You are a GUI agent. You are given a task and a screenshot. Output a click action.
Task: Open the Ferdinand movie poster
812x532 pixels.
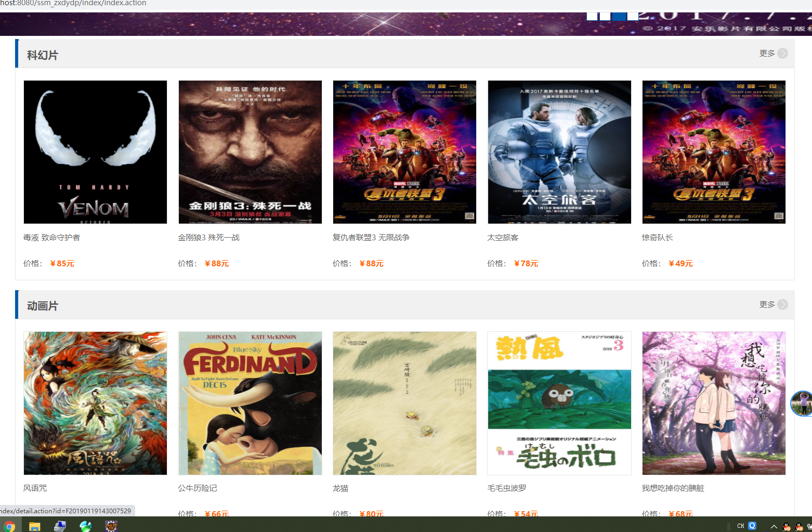(x=250, y=403)
